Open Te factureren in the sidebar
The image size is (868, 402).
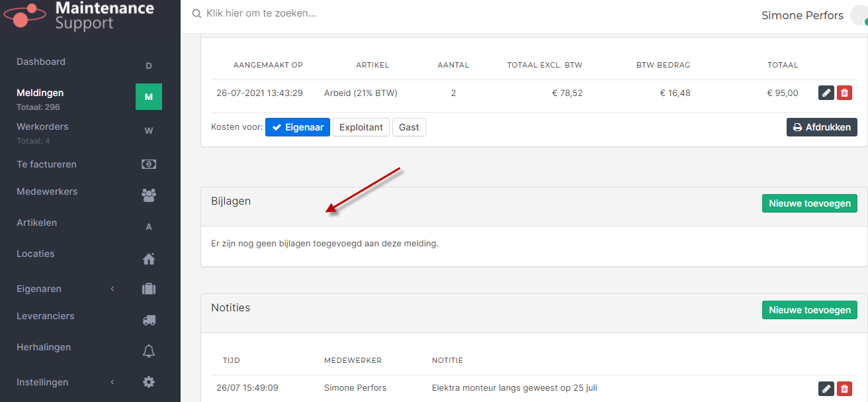tap(46, 164)
